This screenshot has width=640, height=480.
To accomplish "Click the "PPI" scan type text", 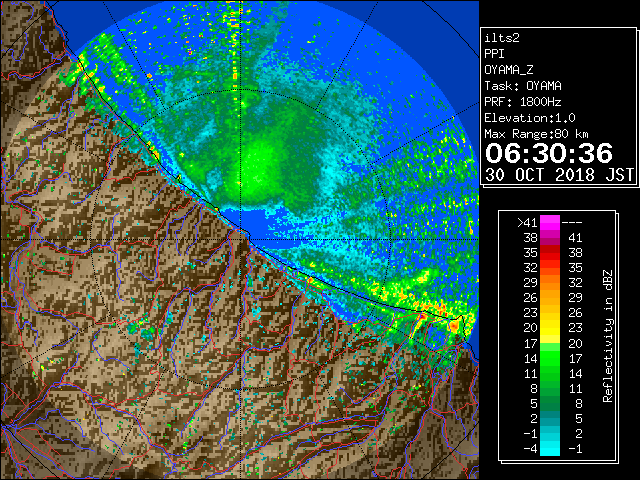I will click(494, 54).
